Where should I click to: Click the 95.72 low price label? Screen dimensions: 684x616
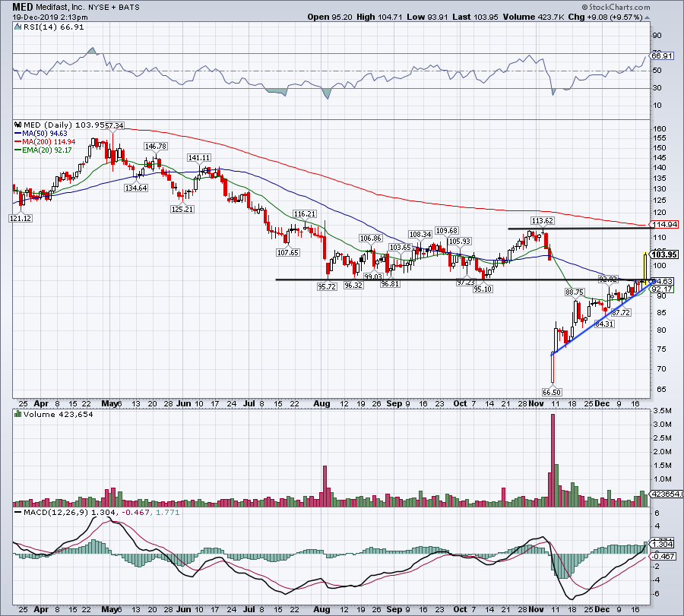coord(327,287)
